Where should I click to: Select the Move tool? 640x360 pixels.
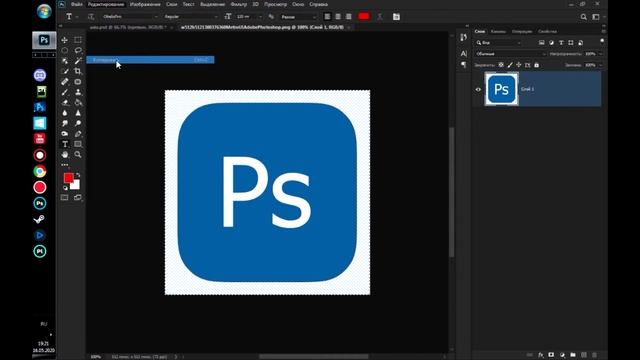pos(64,40)
